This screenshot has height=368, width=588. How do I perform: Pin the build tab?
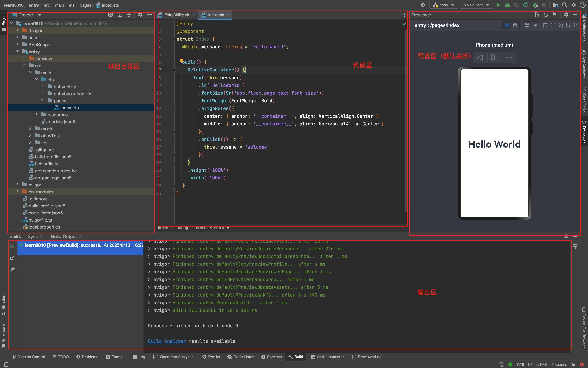pyautogui.click(x=12, y=270)
